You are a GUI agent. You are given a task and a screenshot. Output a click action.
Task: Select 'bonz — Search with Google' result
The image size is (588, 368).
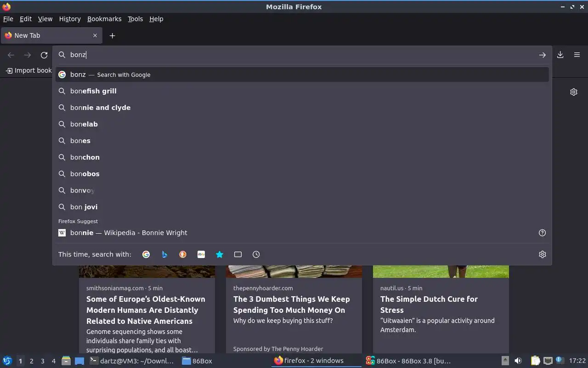coord(302,75)
